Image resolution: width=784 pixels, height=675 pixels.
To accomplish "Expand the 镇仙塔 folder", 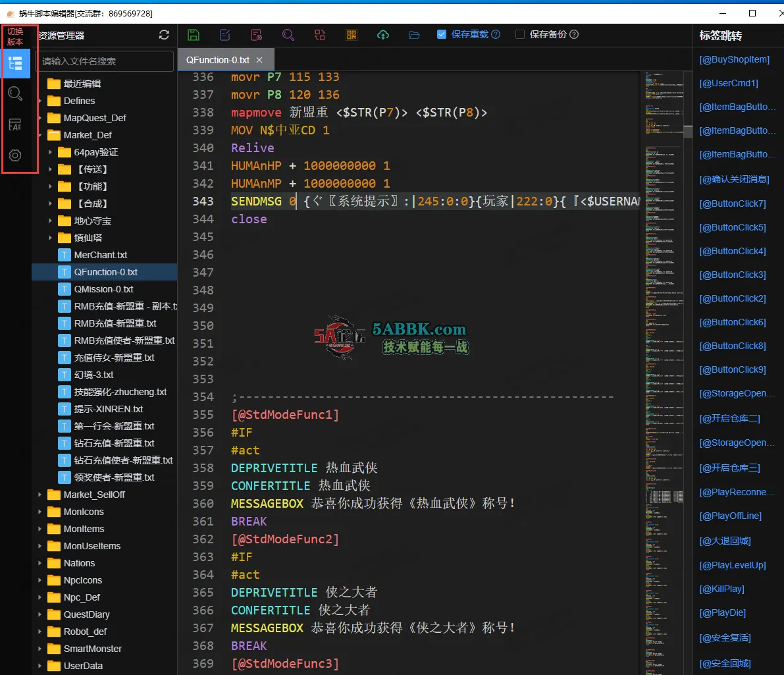I will [x=50, y=238].
